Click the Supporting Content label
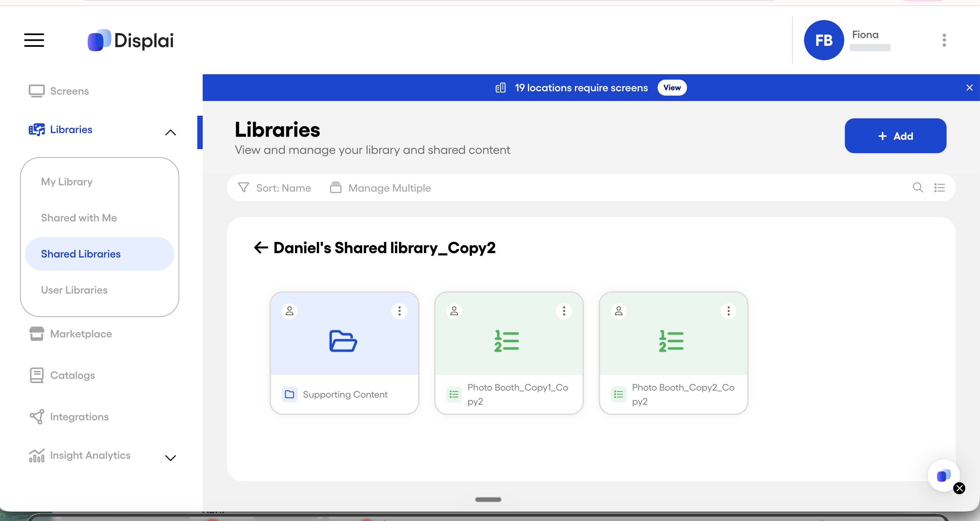 [345, 394]
